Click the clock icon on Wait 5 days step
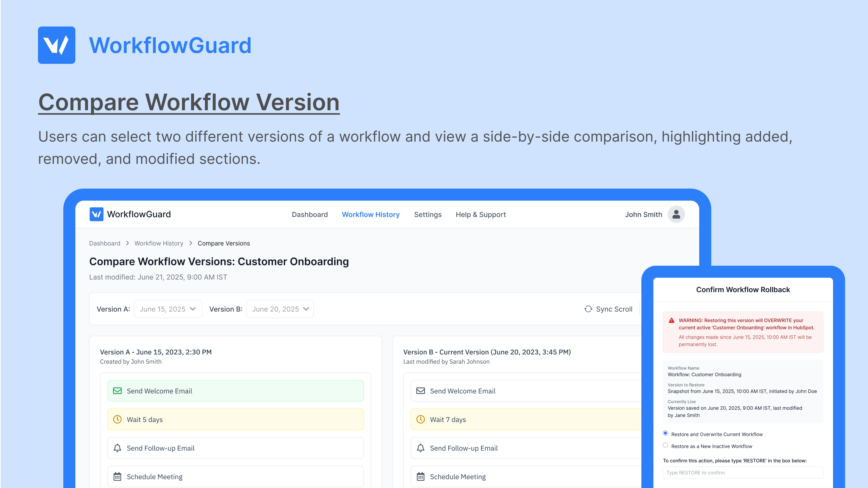Image resolution: width=868 pixels, height=488 pixels. point(117,420)
